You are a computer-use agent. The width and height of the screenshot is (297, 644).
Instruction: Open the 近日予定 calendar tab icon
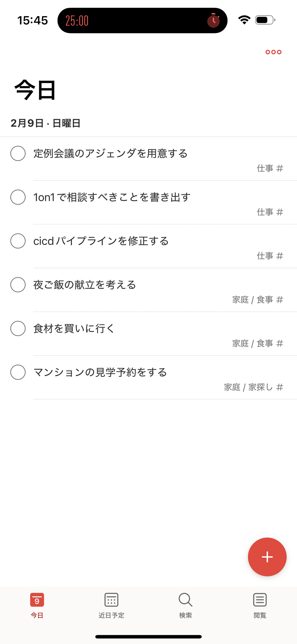click(111, 600)
